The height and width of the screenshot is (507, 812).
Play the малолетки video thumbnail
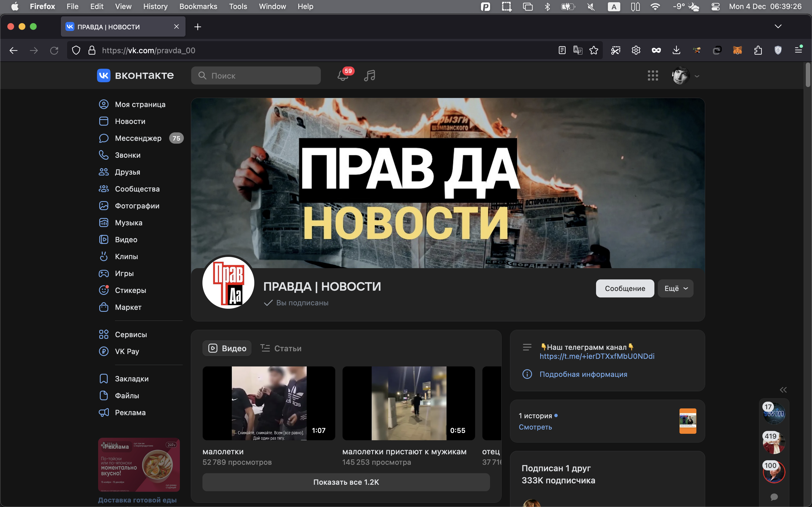click(269, 403)
